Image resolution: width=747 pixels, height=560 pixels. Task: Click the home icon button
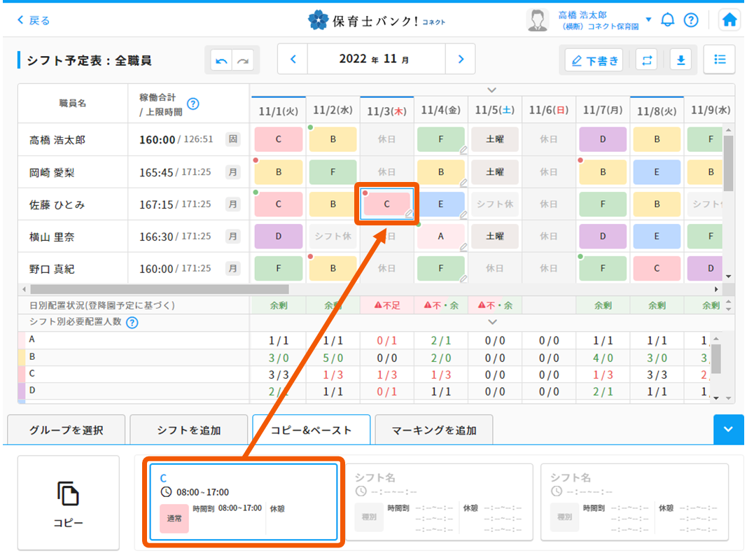click(x=729, y=20)
